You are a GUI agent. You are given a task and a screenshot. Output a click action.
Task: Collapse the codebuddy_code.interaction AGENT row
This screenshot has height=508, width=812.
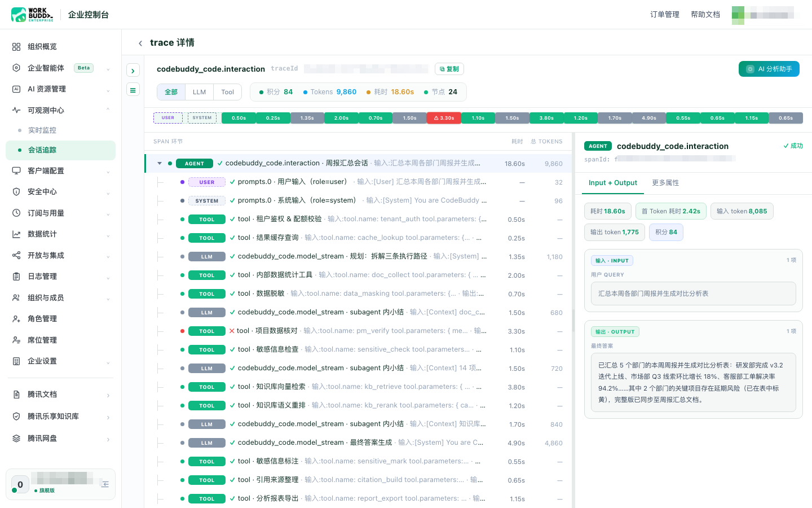(x=160, y=164)
